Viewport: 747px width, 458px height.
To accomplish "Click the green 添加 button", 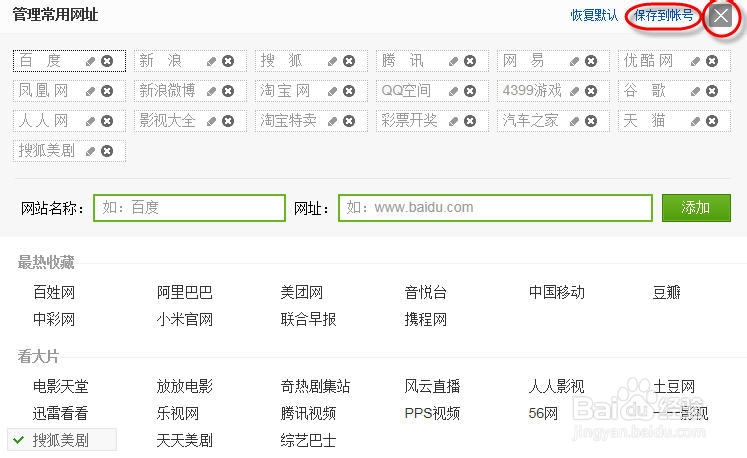I will tap(696, 208).
